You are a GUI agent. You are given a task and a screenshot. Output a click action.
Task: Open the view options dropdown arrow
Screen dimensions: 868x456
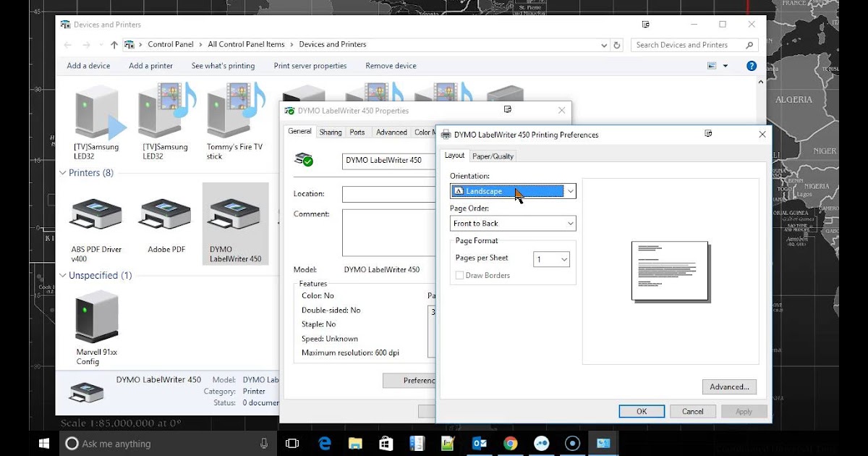pyautogui.click(x=725, y=66)
